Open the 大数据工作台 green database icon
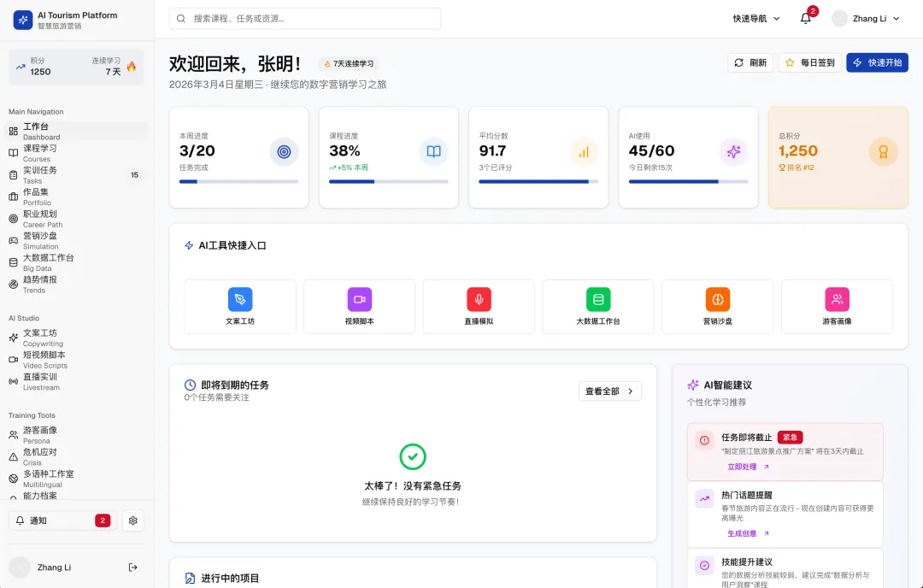 pos(598,300)
